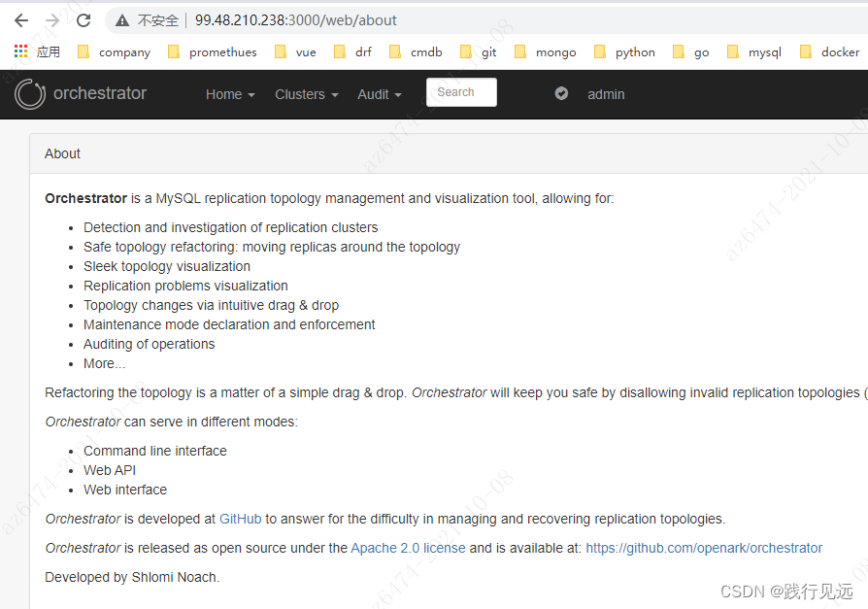
Task: Click 'Replication problems visualization' list item
Action: [x=185, y=286]
